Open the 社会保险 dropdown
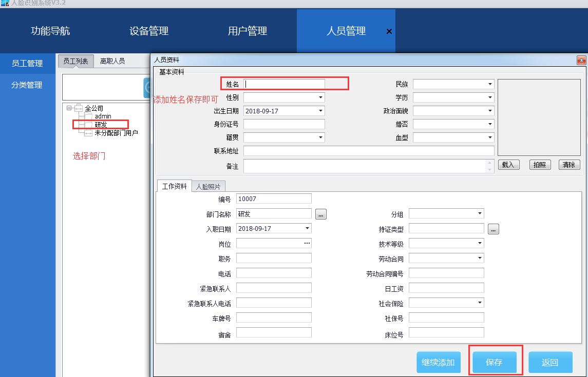588x377 pixels. coord(480,303)
